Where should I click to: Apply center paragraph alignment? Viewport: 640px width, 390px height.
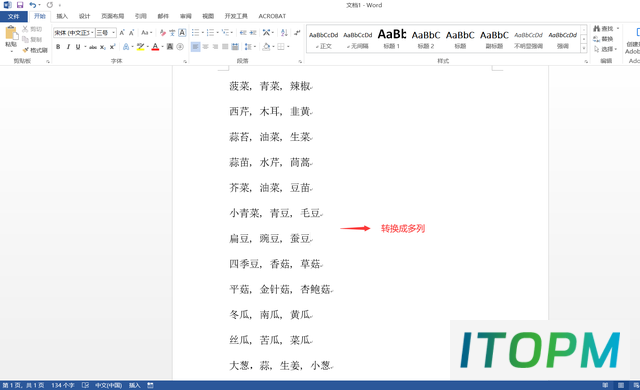pyautogui.click(x=205, y=47)
